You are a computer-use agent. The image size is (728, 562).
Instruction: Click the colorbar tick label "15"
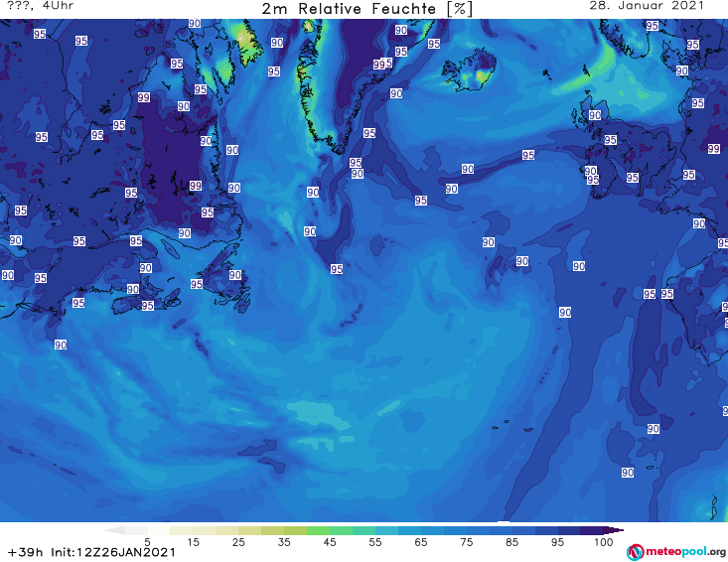coord(193,542)
